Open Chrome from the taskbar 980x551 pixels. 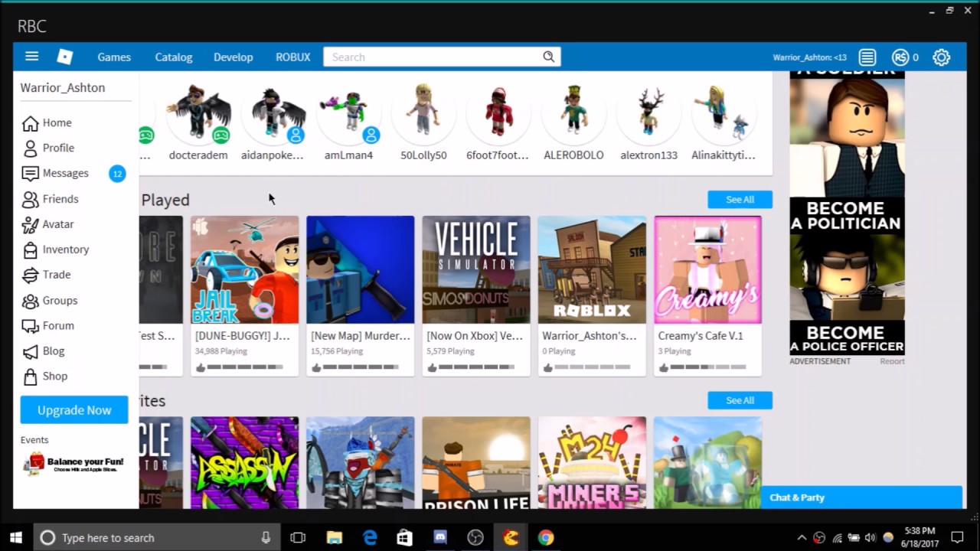tap(546, 538)
